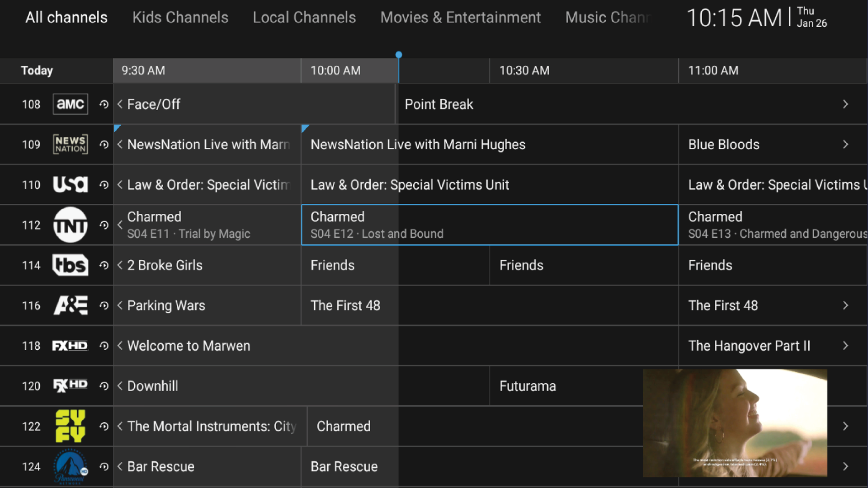Select the AMC channel logo
Screen dimensions: 868x488
pos(70,104)
